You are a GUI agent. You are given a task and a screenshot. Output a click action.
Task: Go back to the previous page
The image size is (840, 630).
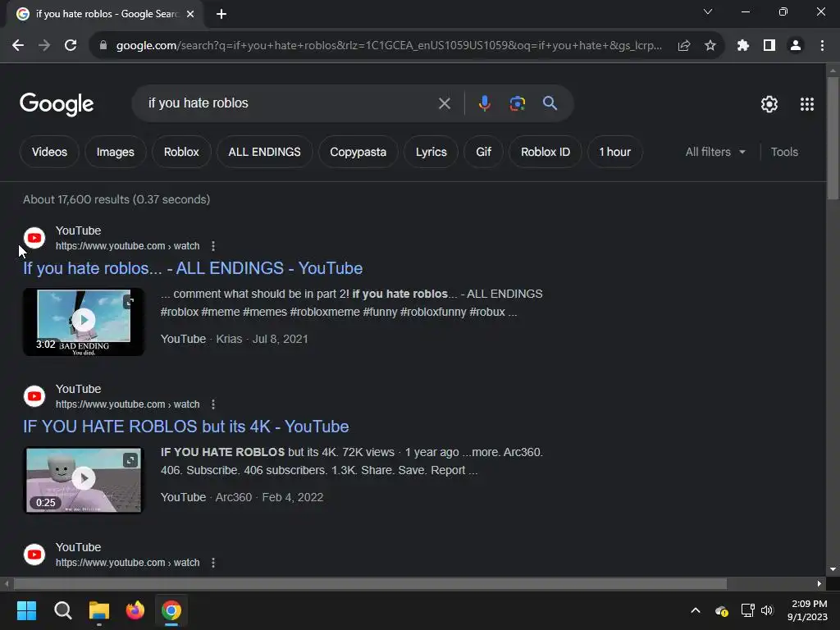click(x=18, y=46)
